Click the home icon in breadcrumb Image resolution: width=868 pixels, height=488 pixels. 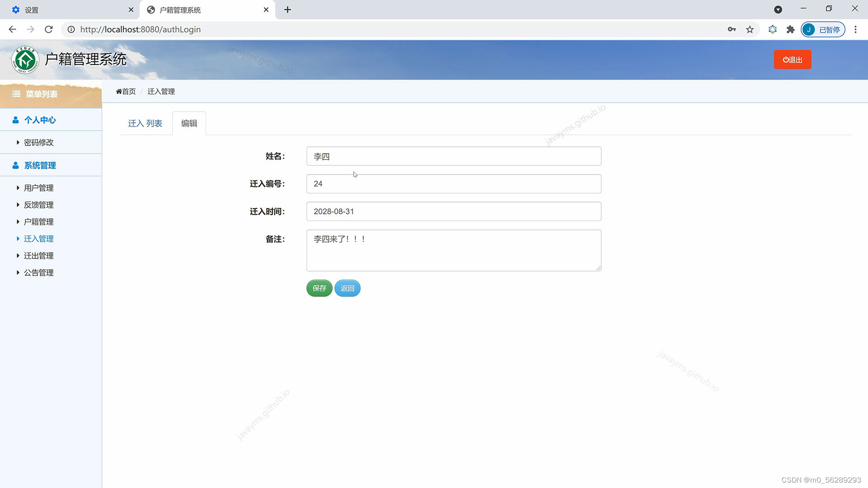click(119, 91)
